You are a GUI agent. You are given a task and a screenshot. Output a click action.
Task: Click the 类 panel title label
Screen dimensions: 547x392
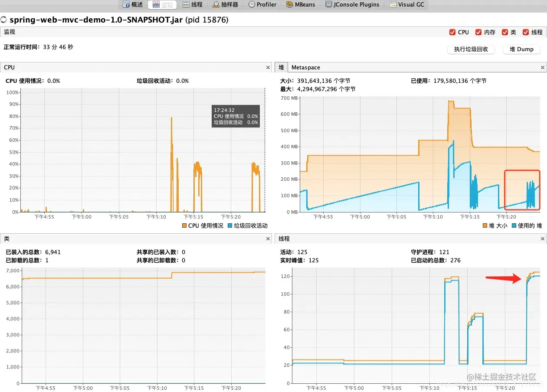click(7, 239)
